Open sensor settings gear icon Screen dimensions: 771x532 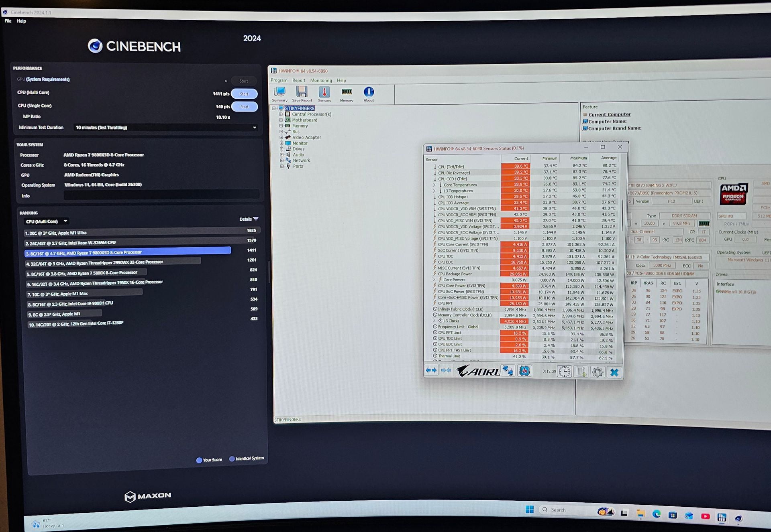click(598, 372)
